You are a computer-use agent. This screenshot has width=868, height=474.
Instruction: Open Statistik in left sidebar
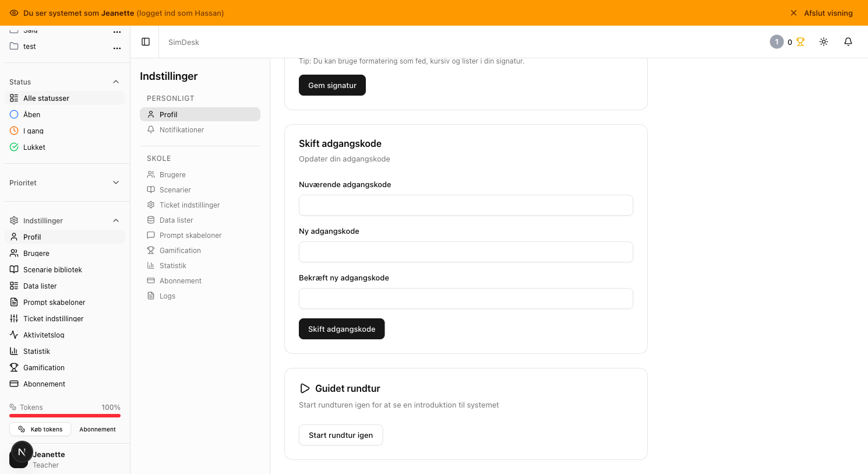(65, 352)
